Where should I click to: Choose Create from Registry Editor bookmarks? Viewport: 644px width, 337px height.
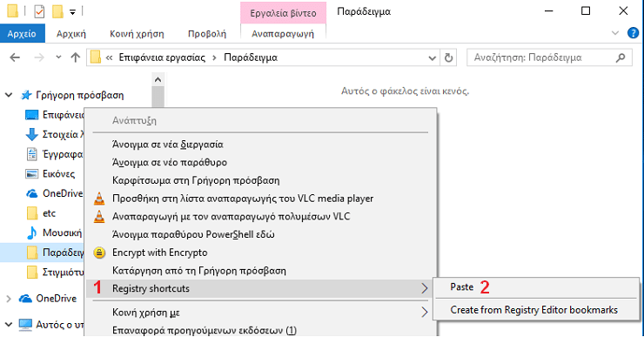point(536,310)
